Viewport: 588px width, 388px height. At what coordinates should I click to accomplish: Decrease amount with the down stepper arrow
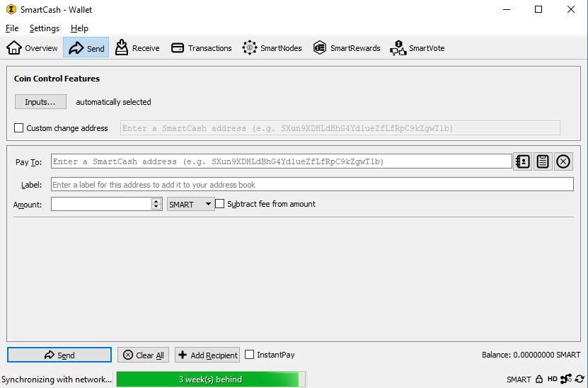pos(156,207)
